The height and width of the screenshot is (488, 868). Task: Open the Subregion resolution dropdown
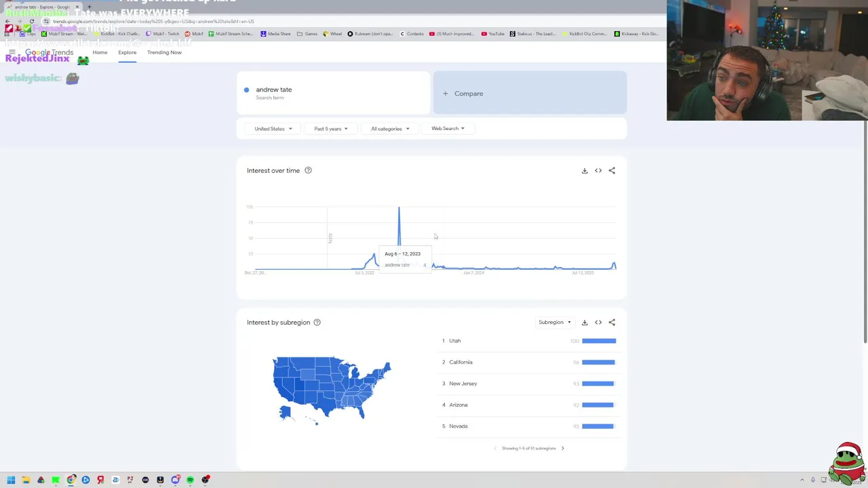pos(555,323)
